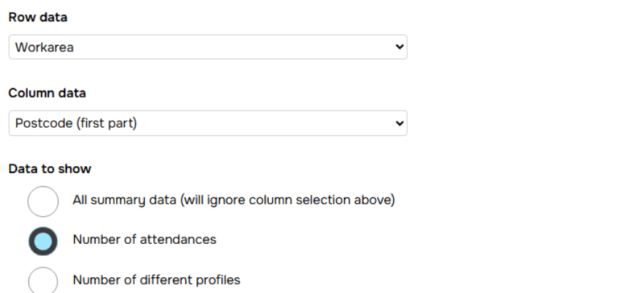This screenshot has width=644, height=293.
Task: Click the "Number of different profiles" label text
Action: coord(156,279)
